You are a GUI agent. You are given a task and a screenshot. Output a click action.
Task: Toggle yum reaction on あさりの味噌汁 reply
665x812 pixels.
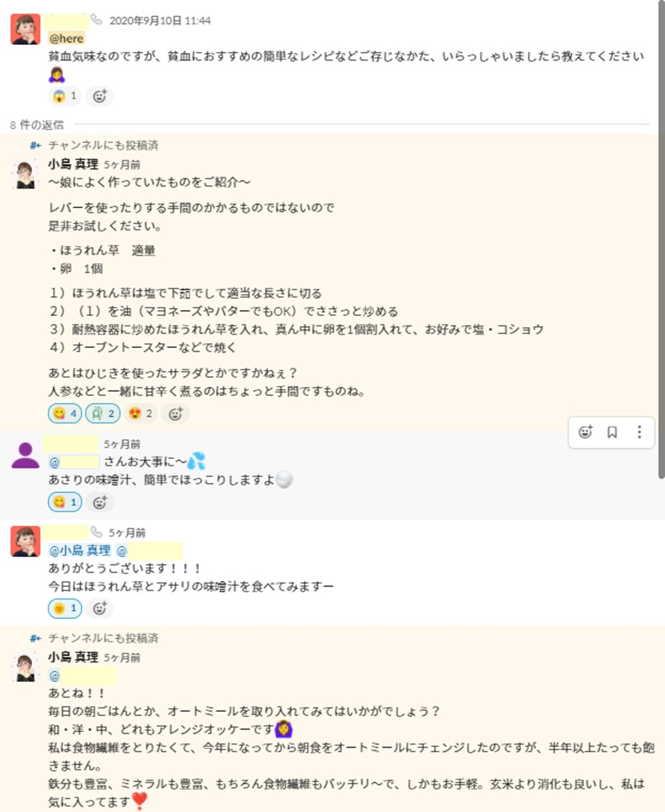click(x=65, y=502)
